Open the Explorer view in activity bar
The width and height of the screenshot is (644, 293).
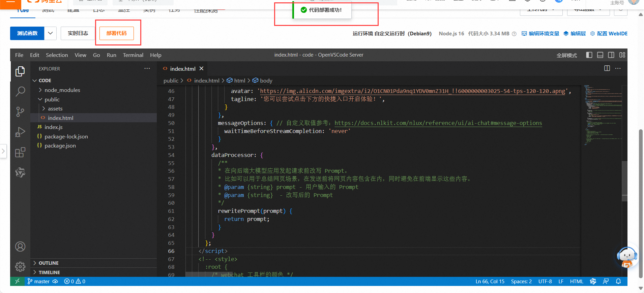click(x=20, y=71)
